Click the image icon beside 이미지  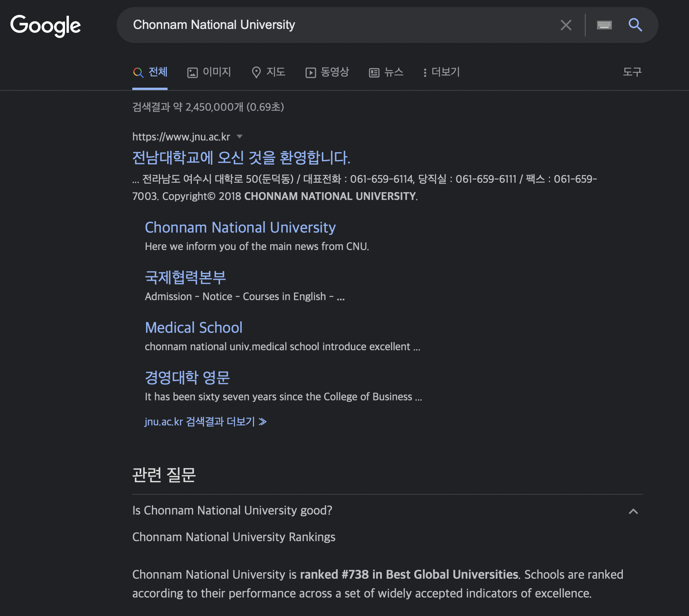pyautogui.click(x=192, y=73)
